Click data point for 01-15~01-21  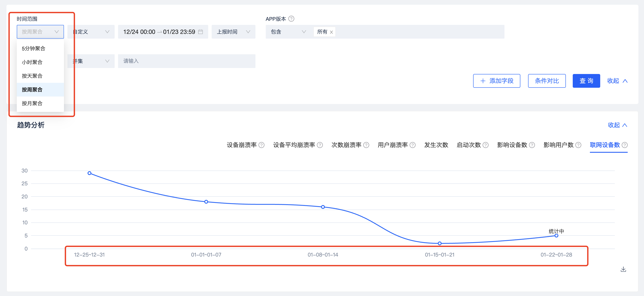tap(440, 243)
